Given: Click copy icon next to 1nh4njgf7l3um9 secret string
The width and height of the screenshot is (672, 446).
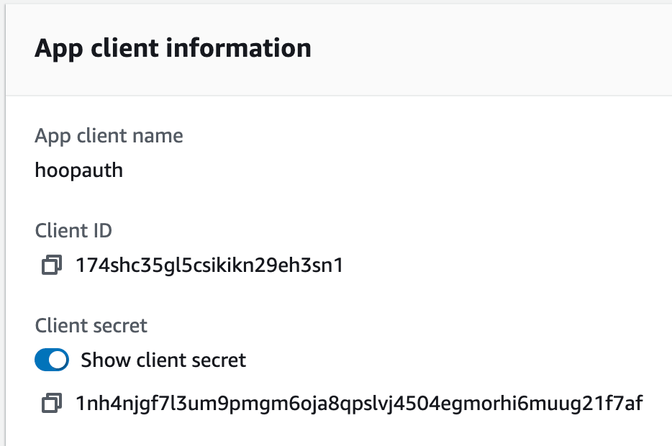Looking at the screenshot, I should tap(51, 403).
